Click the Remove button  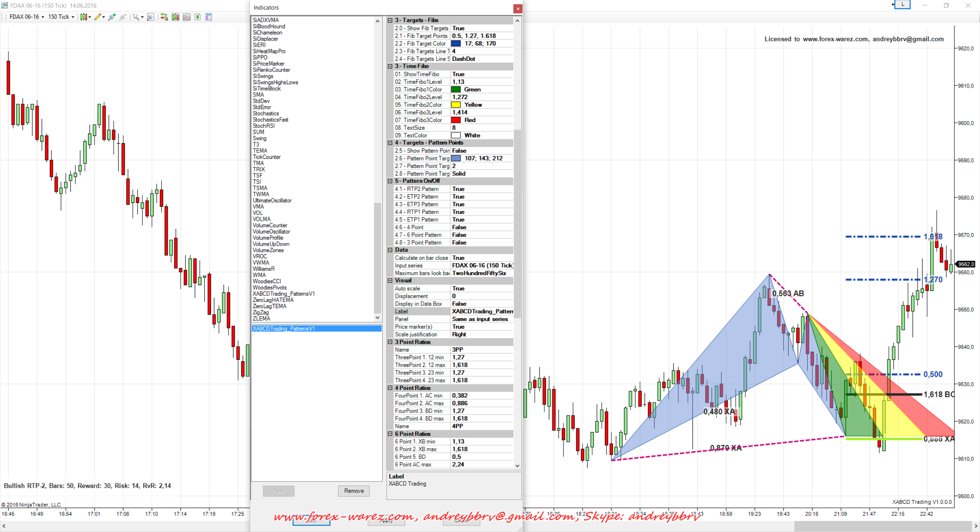click(354, 491)
